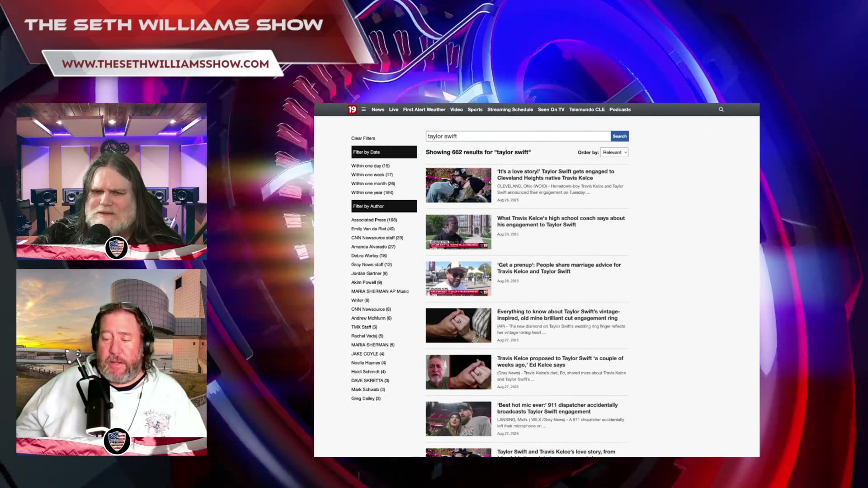
Task: Open thumbnail for 911 dispatcher story
Action: (x=458, y=419)
